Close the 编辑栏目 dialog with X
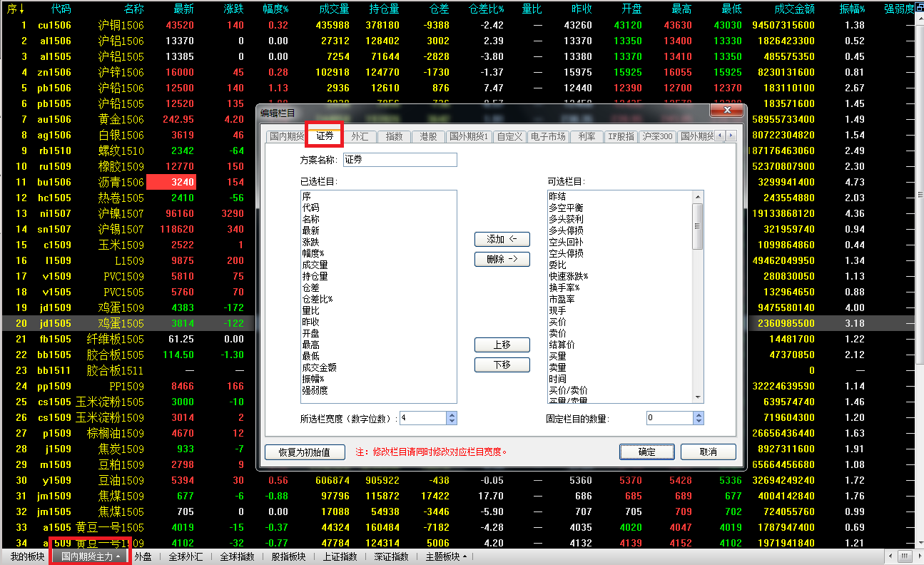The width and height of the screenshot is (924, 565). click(x=726, y=111)
